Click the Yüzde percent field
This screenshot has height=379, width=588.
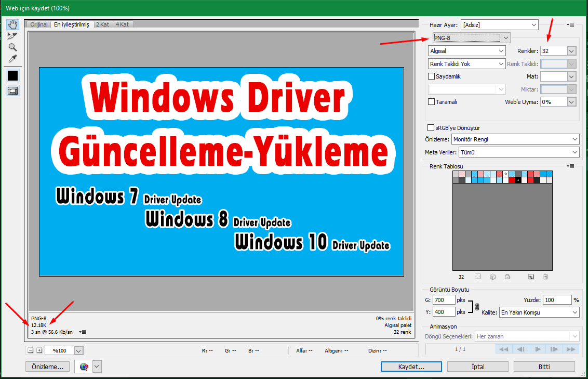(557, 300)
